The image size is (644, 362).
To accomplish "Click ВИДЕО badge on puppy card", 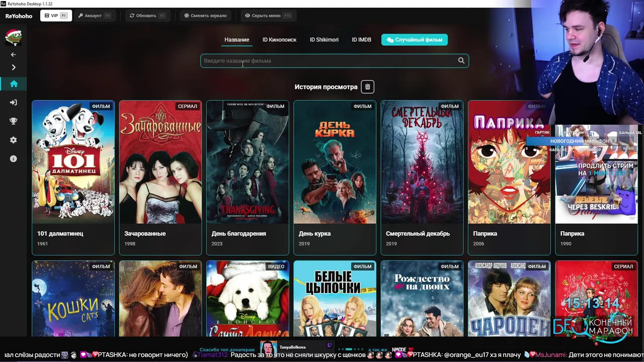I will click(x=276, y=266).
